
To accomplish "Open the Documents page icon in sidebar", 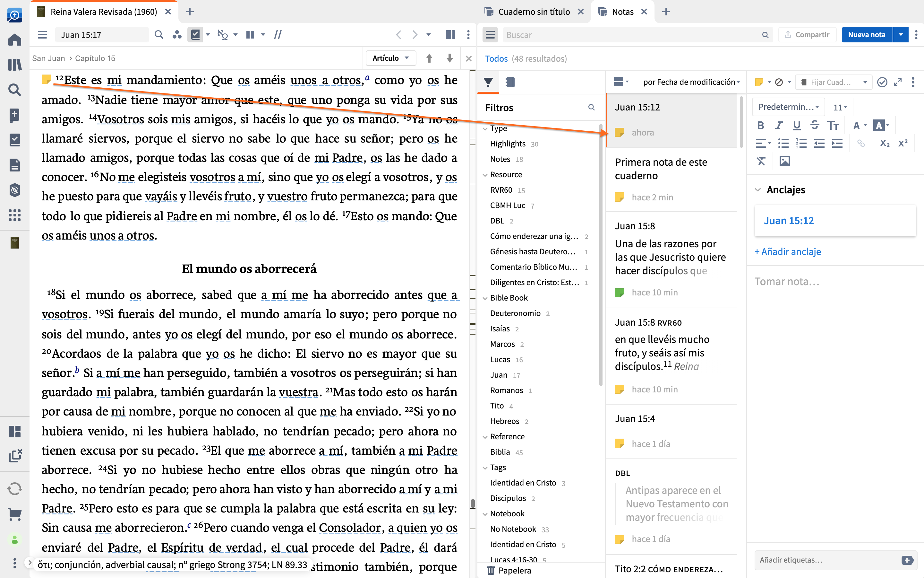I will 14,165.
